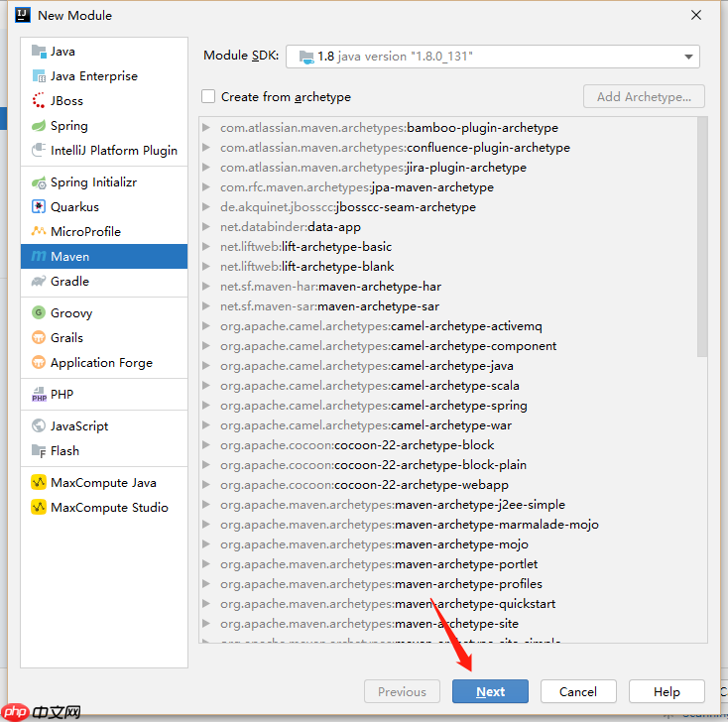The width and height of the screenshot is (728, 722).
Task: Select MaxCompute Studio entry
Action: point(104,507)
